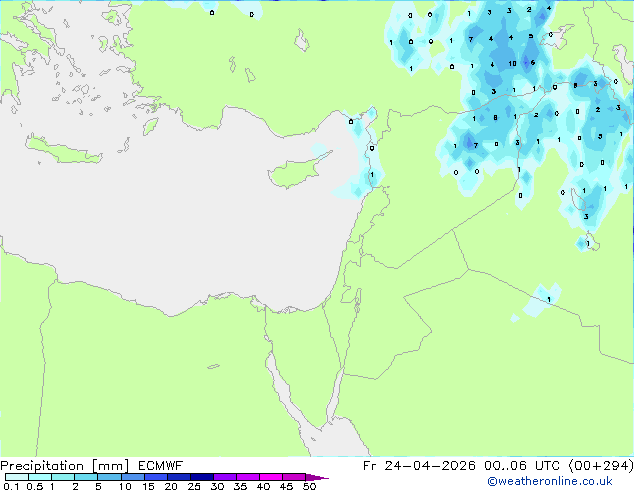Click the '35' legend scale label
The width and height of the screenshot is (634, 490).
pyautogui.click(x=240, y=486)
